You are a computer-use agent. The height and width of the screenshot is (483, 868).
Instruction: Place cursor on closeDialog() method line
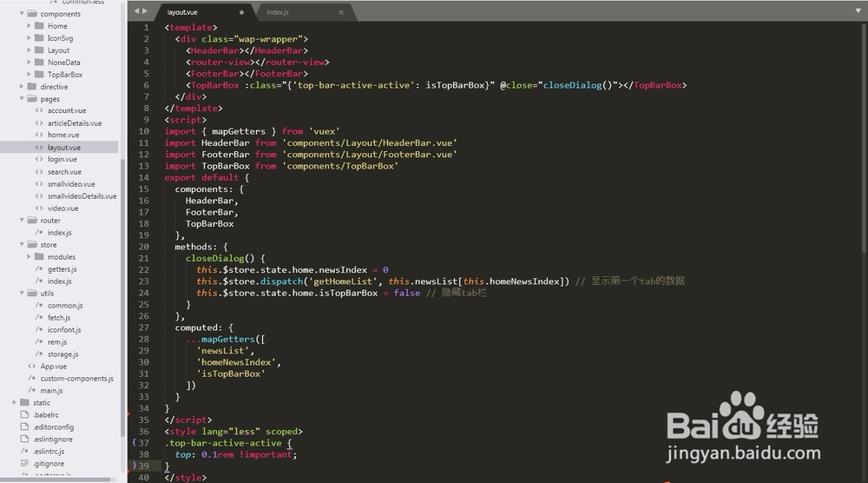[x=226, y=258]
